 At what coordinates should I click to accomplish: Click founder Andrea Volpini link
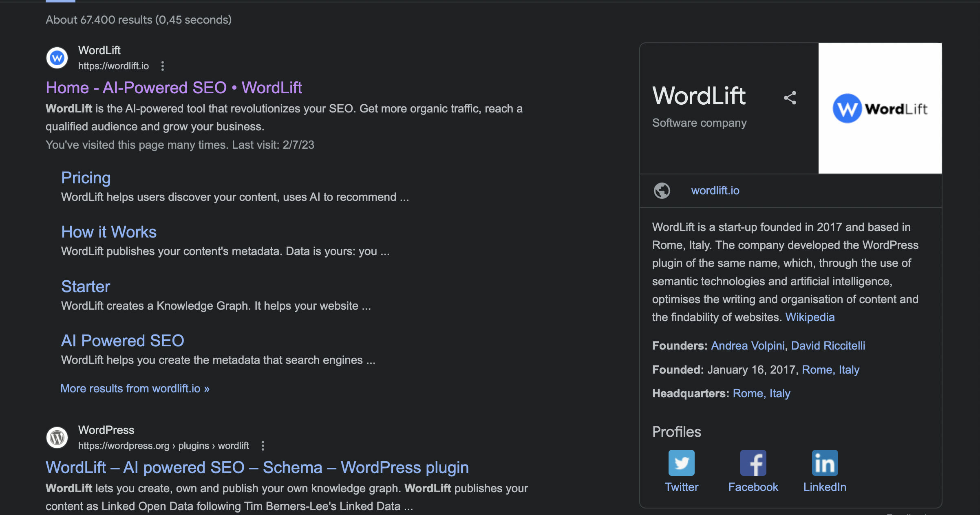[748, 346]
